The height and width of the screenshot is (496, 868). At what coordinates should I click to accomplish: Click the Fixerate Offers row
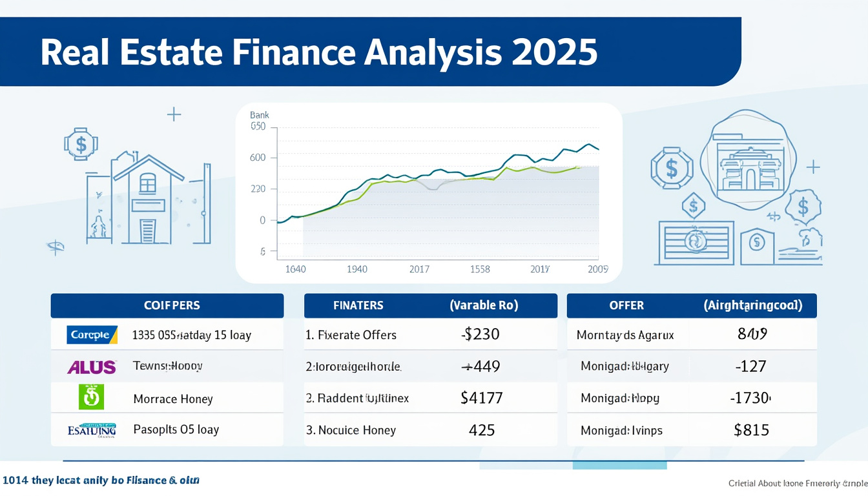pos(352,335)
